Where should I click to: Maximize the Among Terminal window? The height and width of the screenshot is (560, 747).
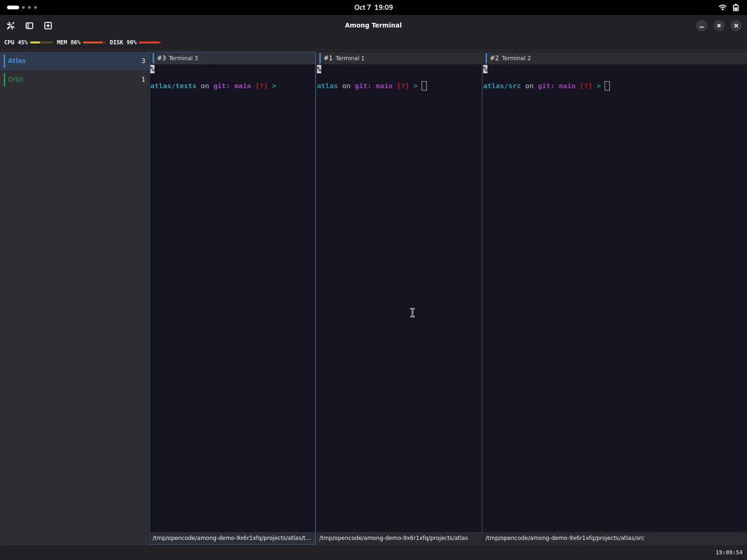pyautogui.click(x=719, y=26)
